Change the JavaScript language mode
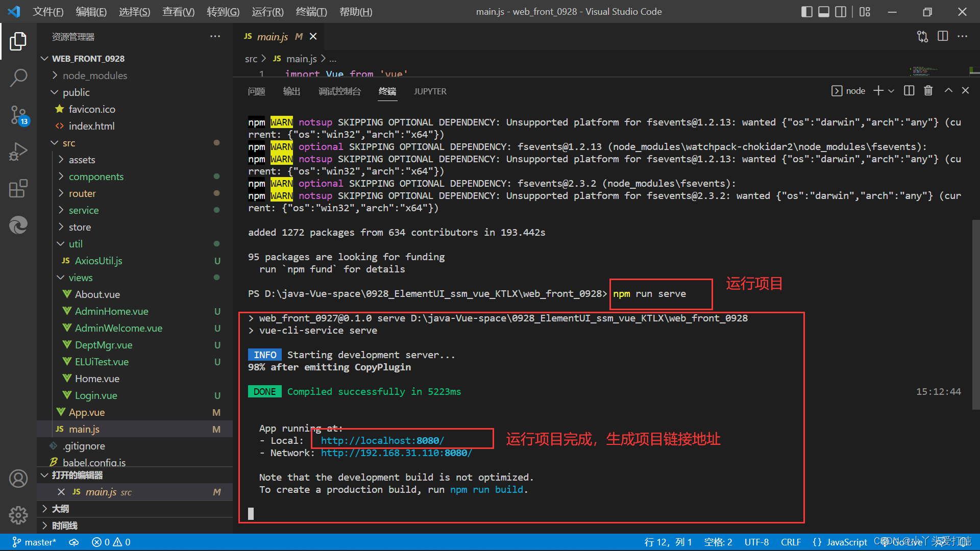Viewport: 980px width, 551px height. click(x=847, y=542)
